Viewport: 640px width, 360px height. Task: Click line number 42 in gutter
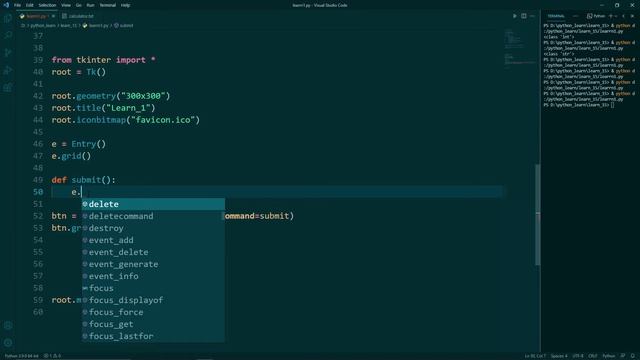click(38, 96)
